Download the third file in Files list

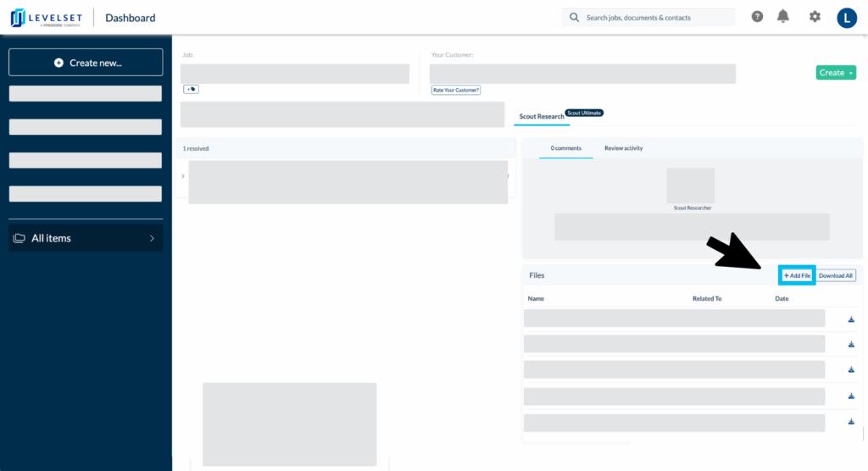point(851,370)
